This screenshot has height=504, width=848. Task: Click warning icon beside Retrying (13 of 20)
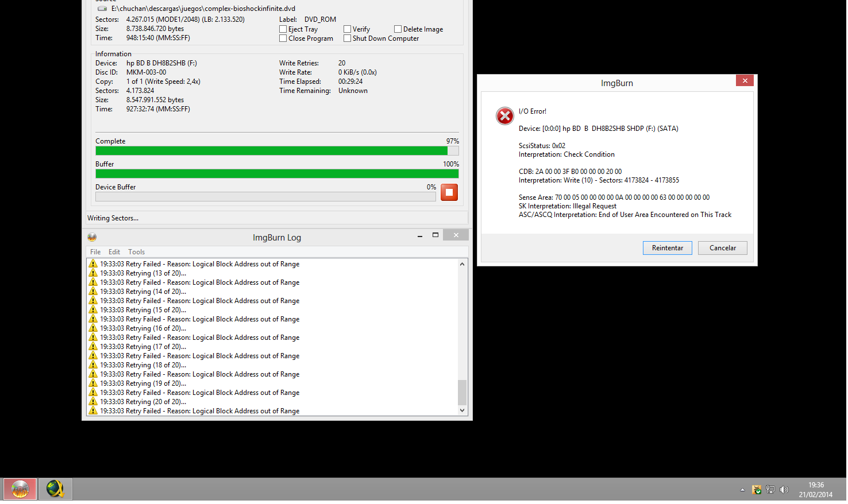(93, 273)
